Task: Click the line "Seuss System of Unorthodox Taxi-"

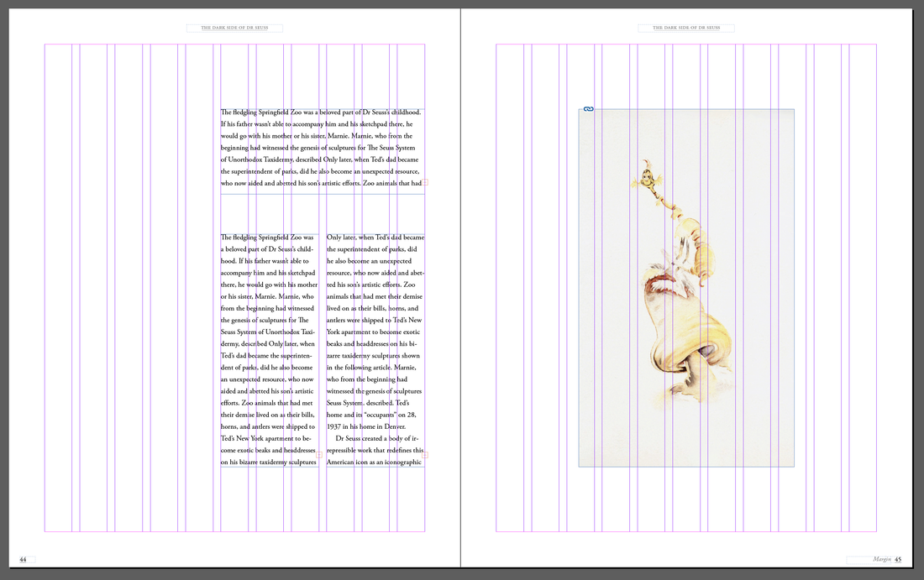Action: pos(269,332)
